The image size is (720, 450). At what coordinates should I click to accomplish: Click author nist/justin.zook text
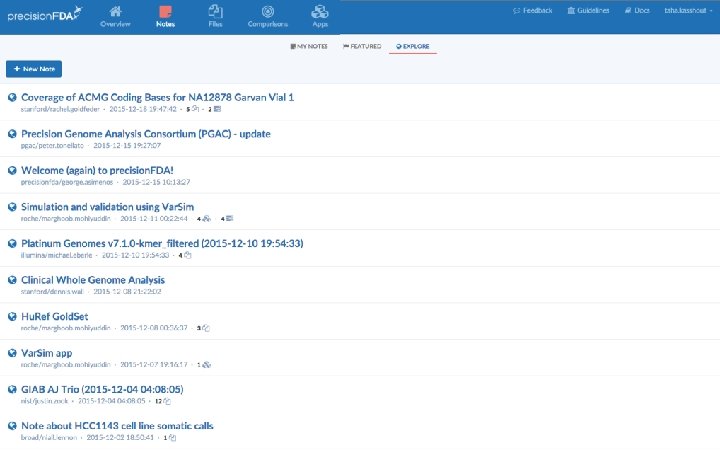[45, 401]
